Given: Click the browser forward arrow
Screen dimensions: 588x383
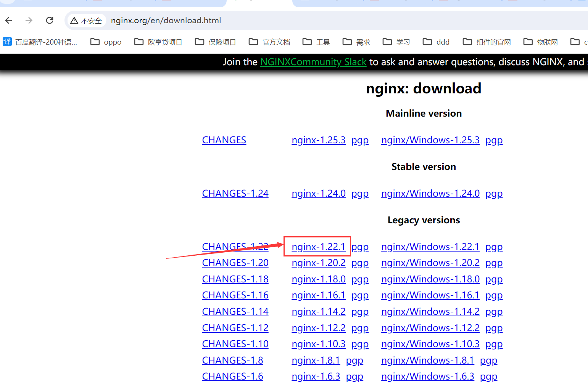Looking at the screenshot, I should point(29,21).
